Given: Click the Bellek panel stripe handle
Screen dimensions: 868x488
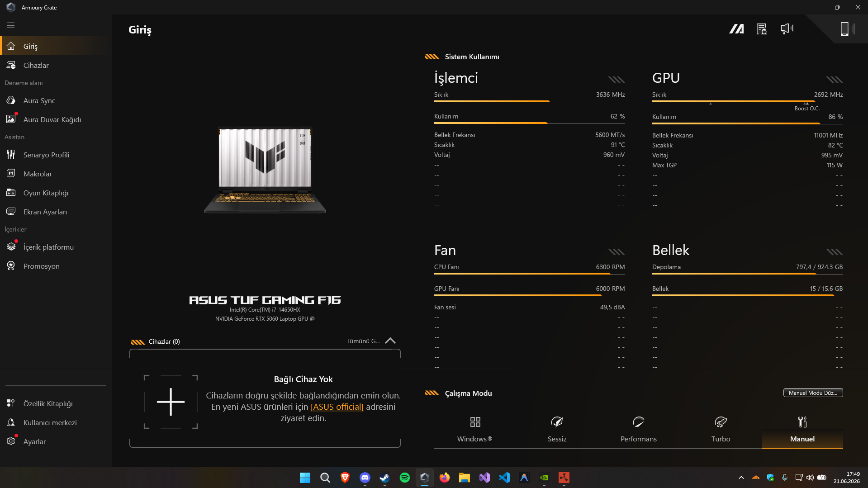Looking at the screenshot, I should (835, 252).
